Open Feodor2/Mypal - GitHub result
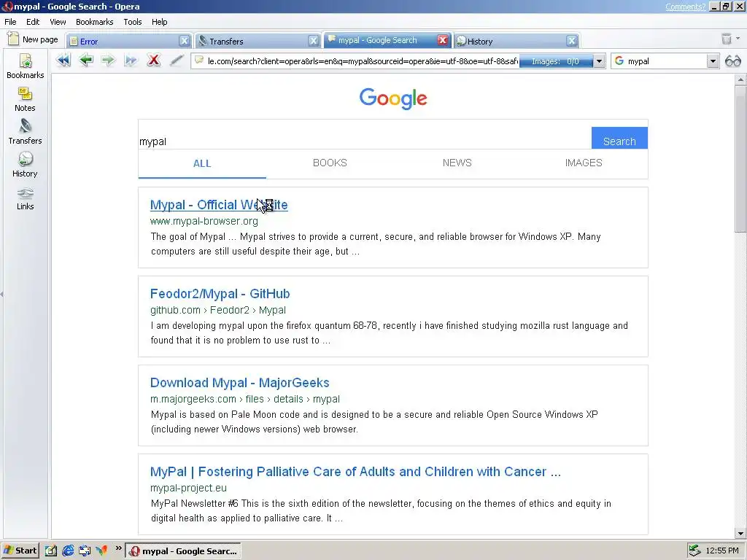 220,294
